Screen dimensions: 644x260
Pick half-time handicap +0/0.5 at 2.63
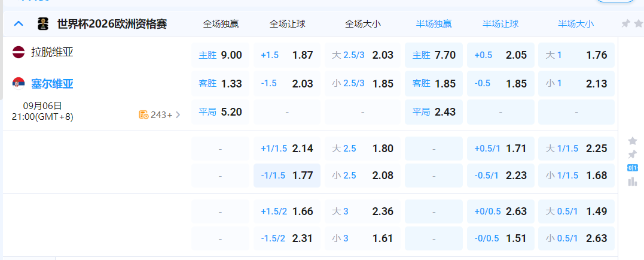(500, 211)
